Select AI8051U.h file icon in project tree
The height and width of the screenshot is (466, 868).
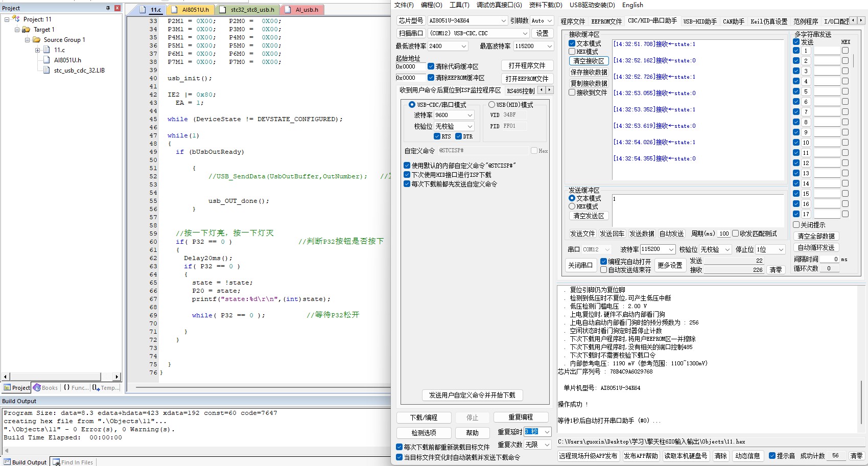pyautogui.click(x=47, y=60)
